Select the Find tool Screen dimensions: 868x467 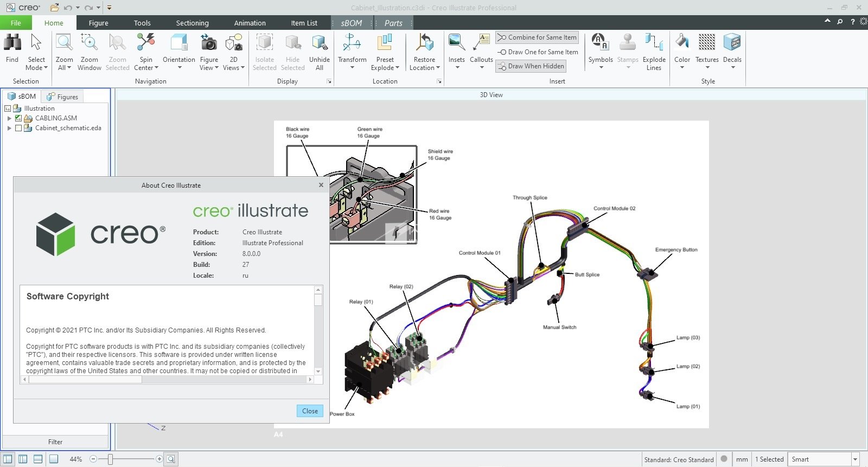12,50
